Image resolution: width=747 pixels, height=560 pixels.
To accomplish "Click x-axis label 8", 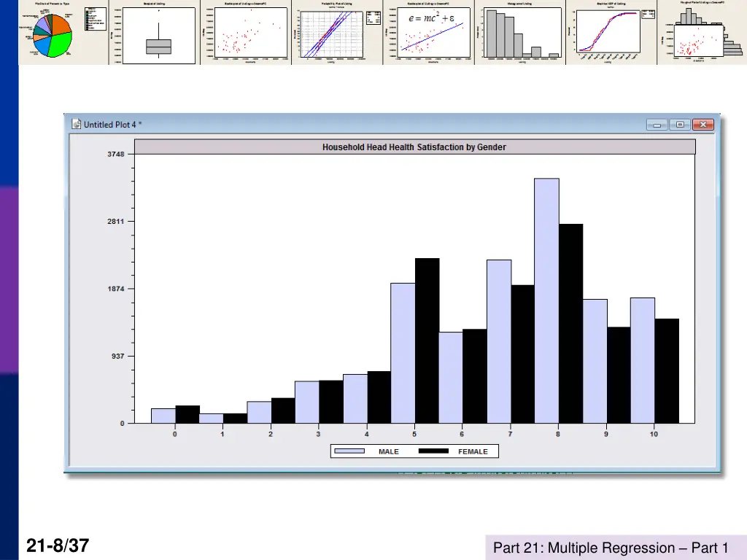I will pos(558,434).
